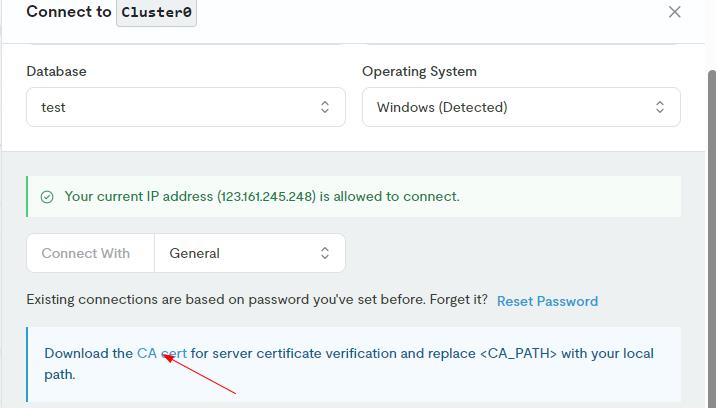Open the Connect With General dropdown
Viewport: 716px width, 408px height.
[249, 253]
